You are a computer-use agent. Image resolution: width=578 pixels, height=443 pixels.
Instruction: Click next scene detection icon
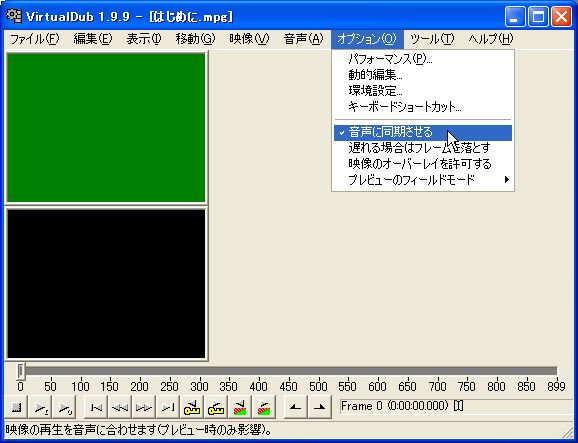(264, 407)
